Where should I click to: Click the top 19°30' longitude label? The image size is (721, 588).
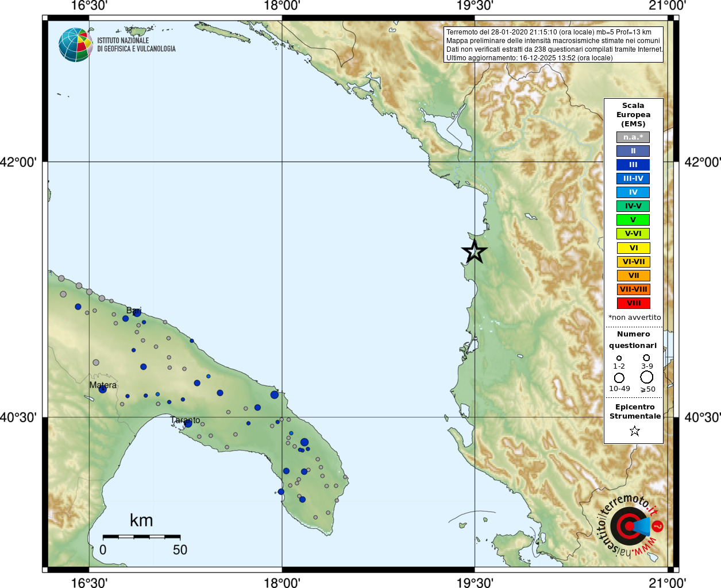point(475,6)
